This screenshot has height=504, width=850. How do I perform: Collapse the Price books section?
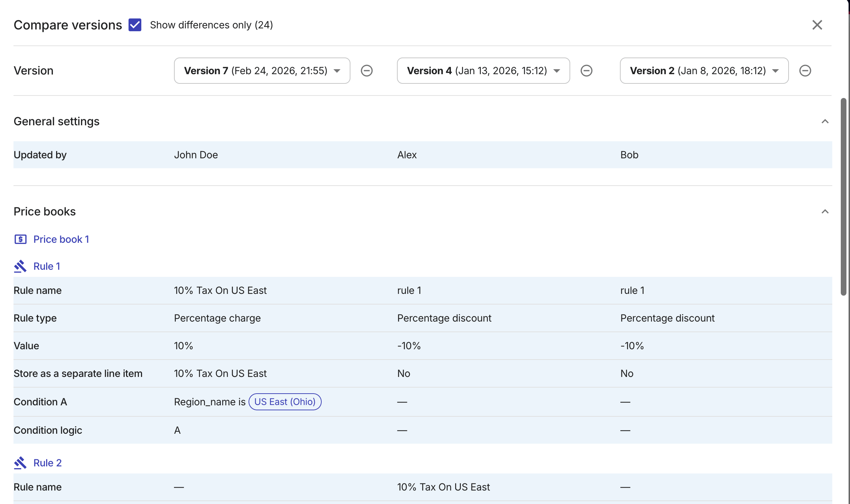[x=824, y=212]
